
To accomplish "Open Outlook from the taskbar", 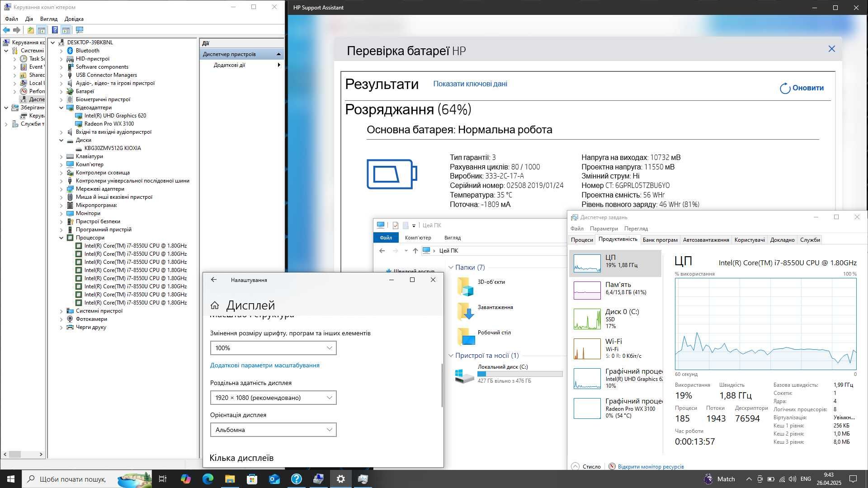I will pos(274,479).
